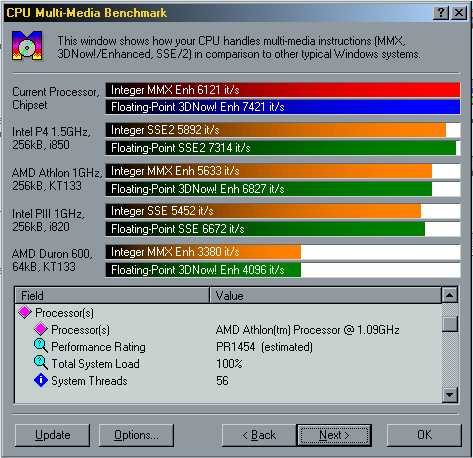Click the 'Intel P4 1.5GHz, 256kB, i850' label

coord(51,138)
